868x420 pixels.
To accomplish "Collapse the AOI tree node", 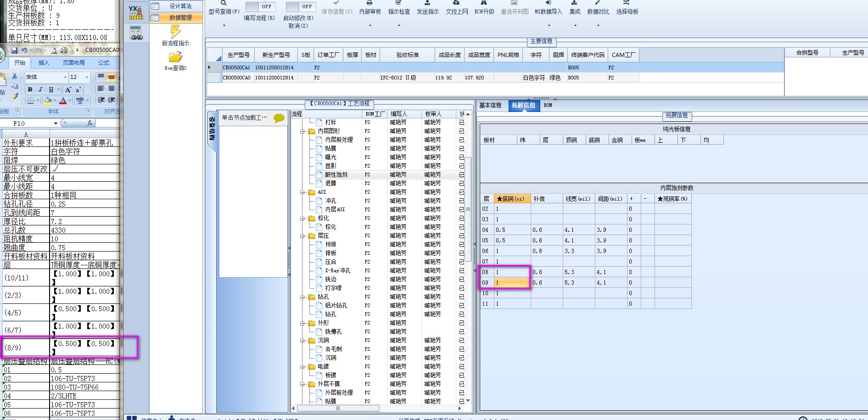I will coord(303,192).
